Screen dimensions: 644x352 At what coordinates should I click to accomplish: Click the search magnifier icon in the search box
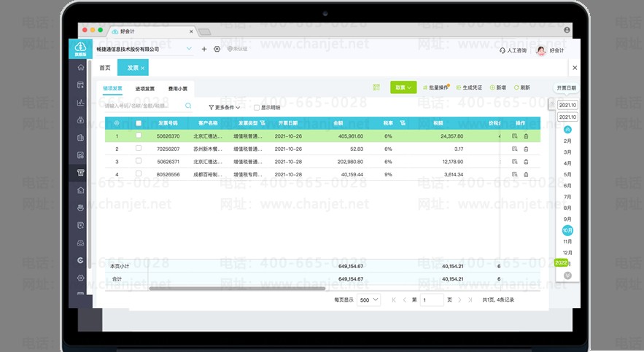coord(188,106)
